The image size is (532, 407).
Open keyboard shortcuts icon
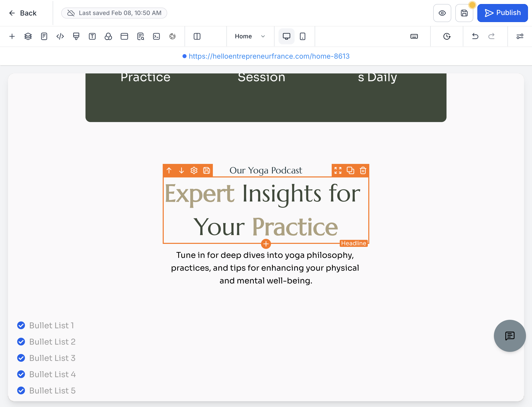click(414, 36)
